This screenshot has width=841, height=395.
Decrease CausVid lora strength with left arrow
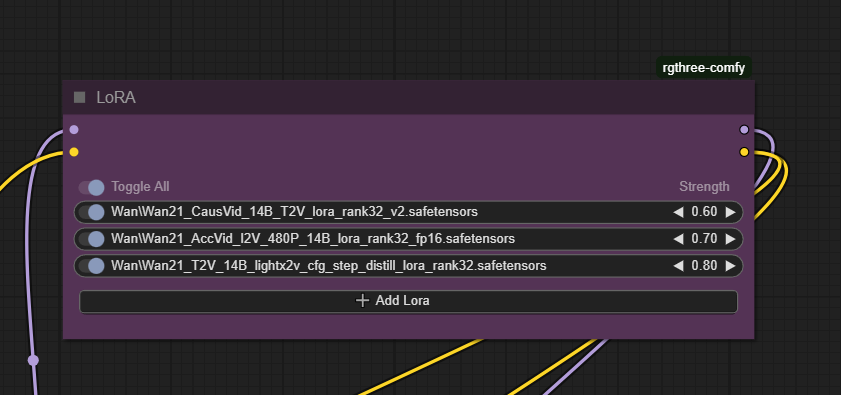click(678, 212)
